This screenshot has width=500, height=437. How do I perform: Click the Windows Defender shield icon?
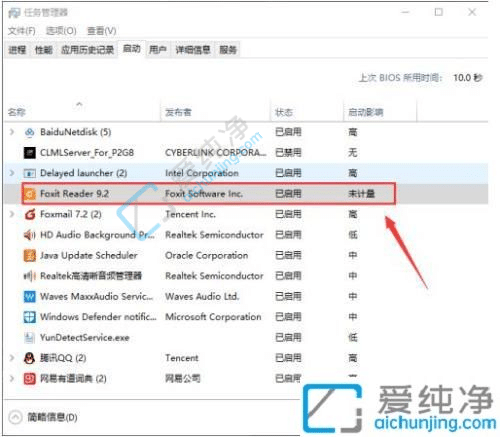pos(29,317)
